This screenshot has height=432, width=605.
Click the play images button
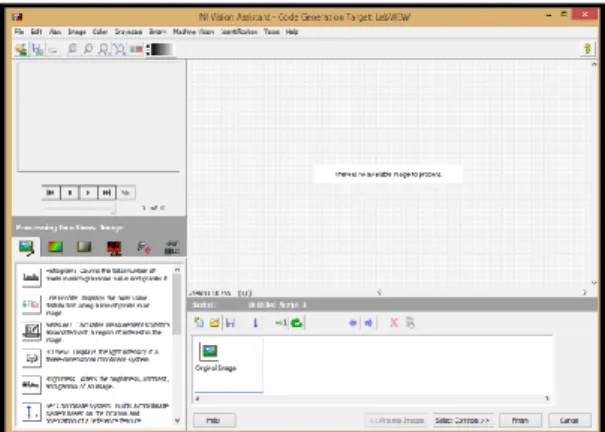coord(88,192)
